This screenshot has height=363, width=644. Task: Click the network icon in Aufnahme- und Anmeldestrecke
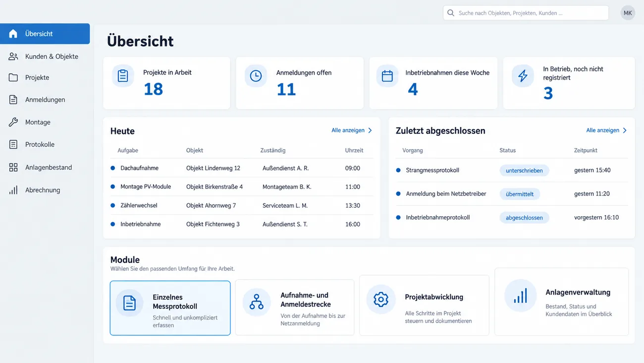coord(257,302)
